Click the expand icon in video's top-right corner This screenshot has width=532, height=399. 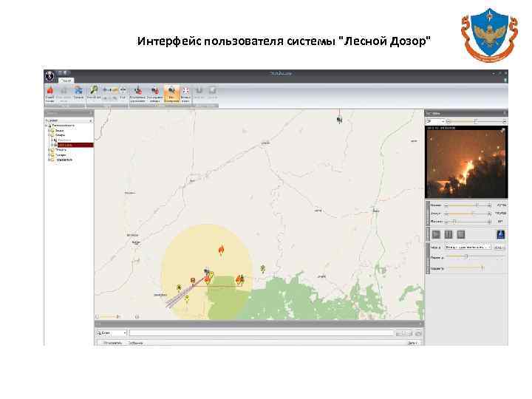click(x=503, y=130)
